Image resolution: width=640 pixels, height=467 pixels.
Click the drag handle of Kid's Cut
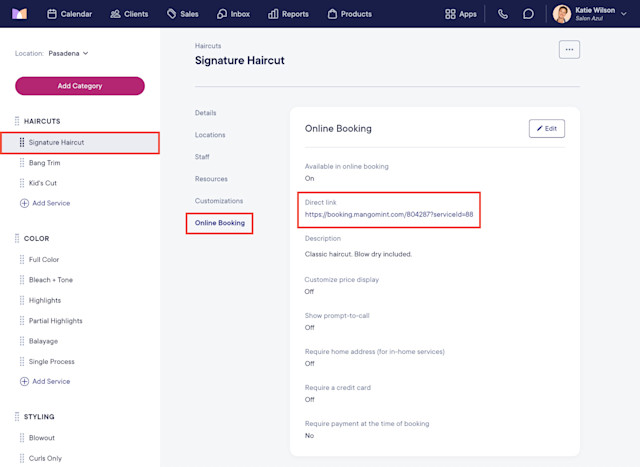(x=22, y=183)
